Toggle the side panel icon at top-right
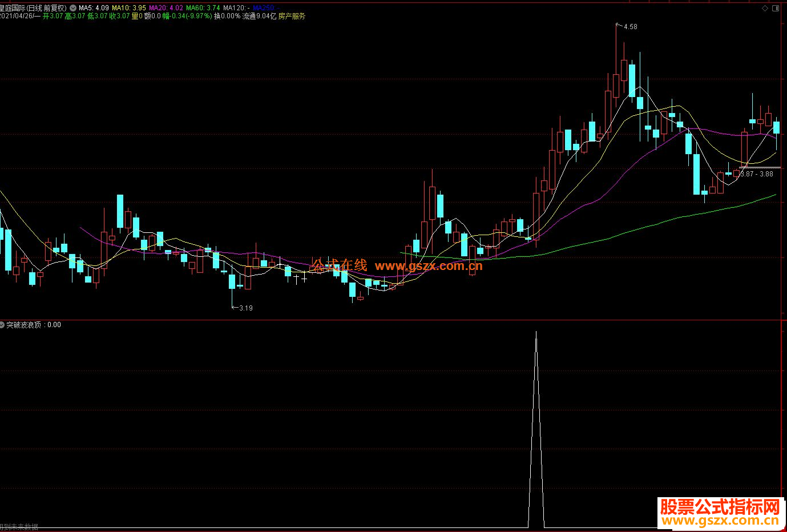787x532 pixels. click(x=774, y=9)
